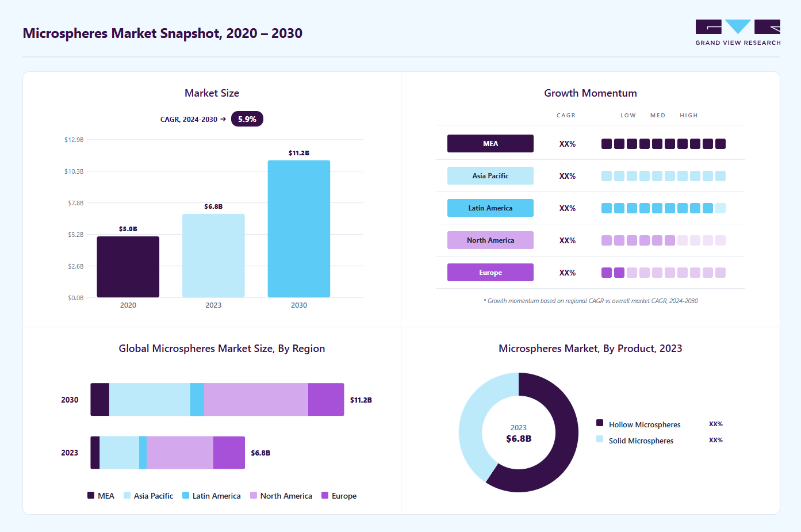The height and width of the screenshot is (532, 801).
Task: Click the Grand View Research logo
Action: [738, 33]
